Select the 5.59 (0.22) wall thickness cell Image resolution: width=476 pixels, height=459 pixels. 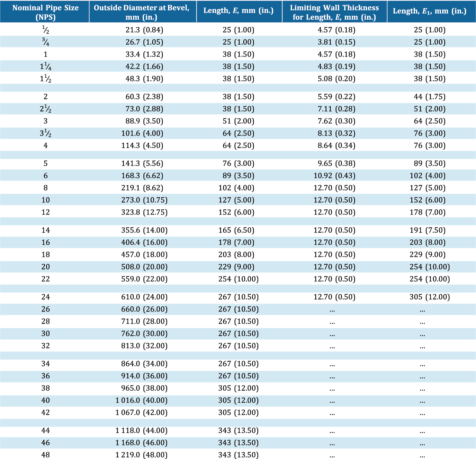337,97
